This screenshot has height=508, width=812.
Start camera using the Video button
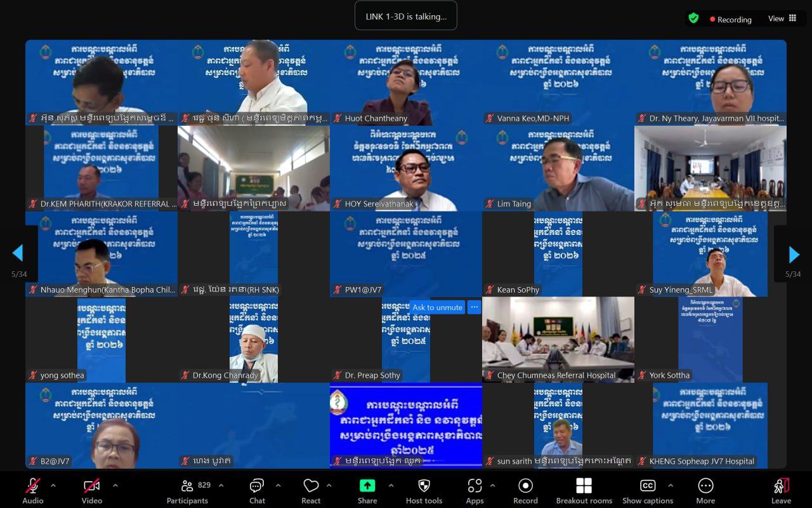pyautogui.click(x=92, y=486)
